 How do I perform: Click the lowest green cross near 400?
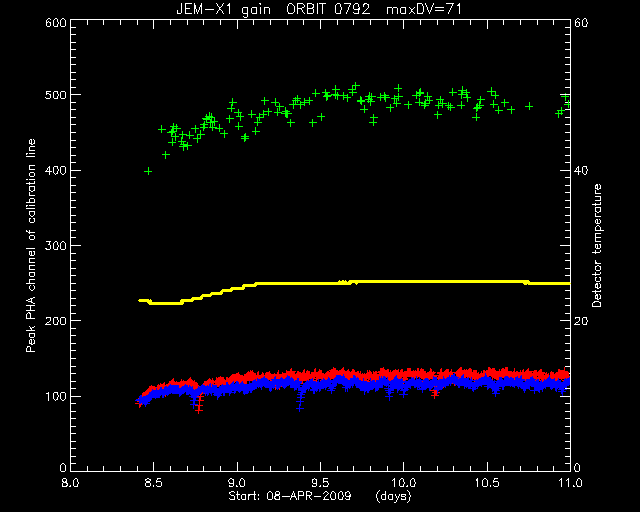148,171
